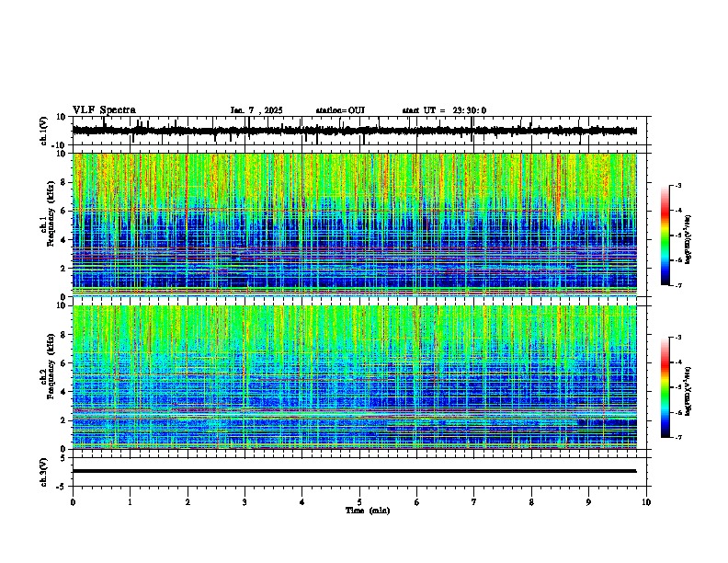The height and width of the screenshot is (563, 728).
Task: Click the ch.1 spectrogram color scale bar
Action: point(665,236)
